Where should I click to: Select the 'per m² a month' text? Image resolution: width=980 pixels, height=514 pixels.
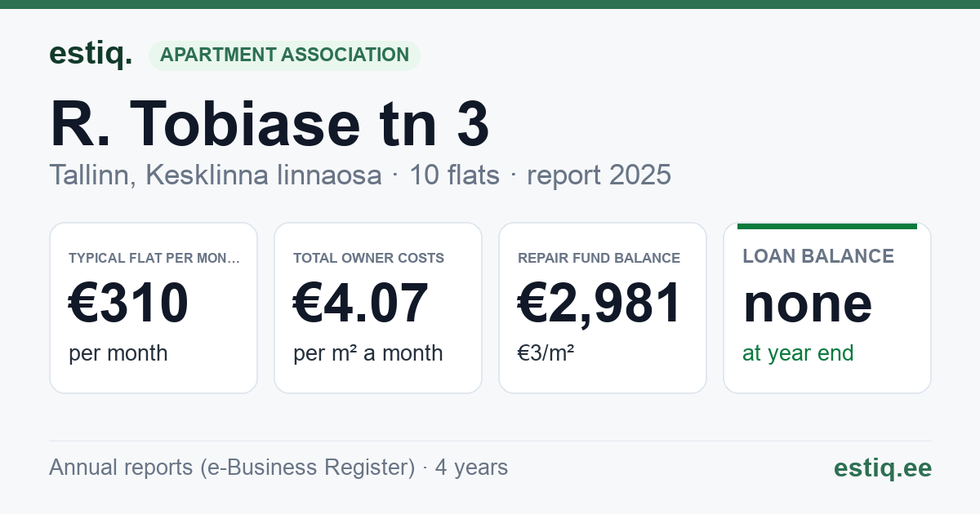[x=368, y=353]
